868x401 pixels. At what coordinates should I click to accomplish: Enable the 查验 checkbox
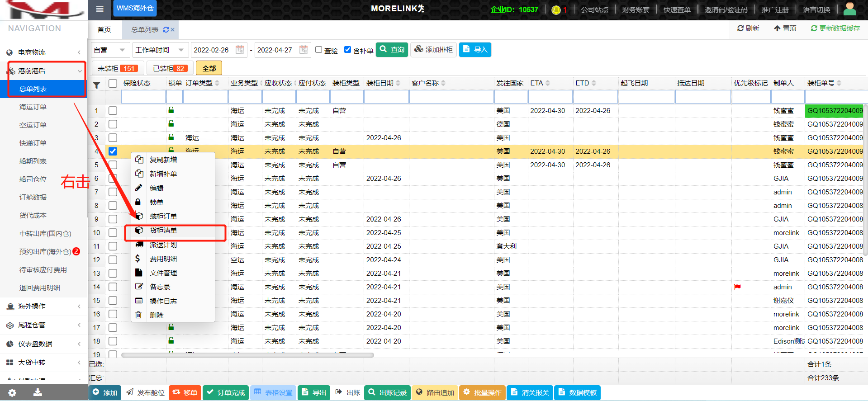pos(319,50)
